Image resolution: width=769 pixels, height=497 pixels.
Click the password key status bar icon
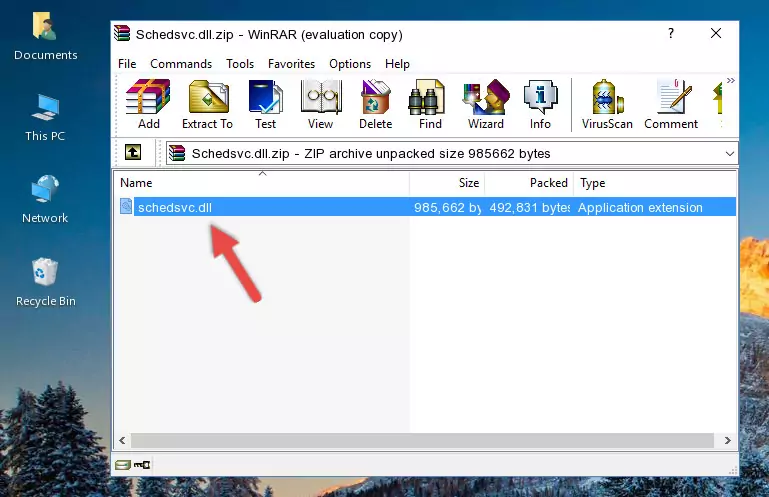click(x=142, y=465)
